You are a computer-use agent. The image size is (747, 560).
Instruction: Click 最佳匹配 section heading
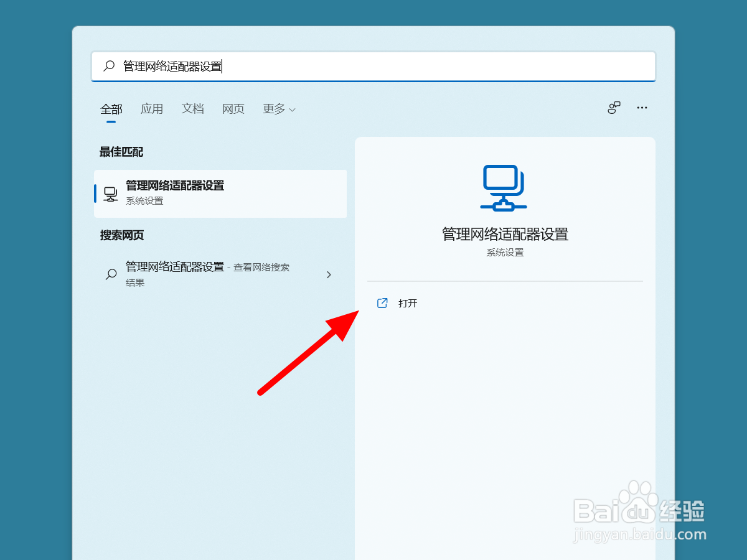tap(121, 152)
